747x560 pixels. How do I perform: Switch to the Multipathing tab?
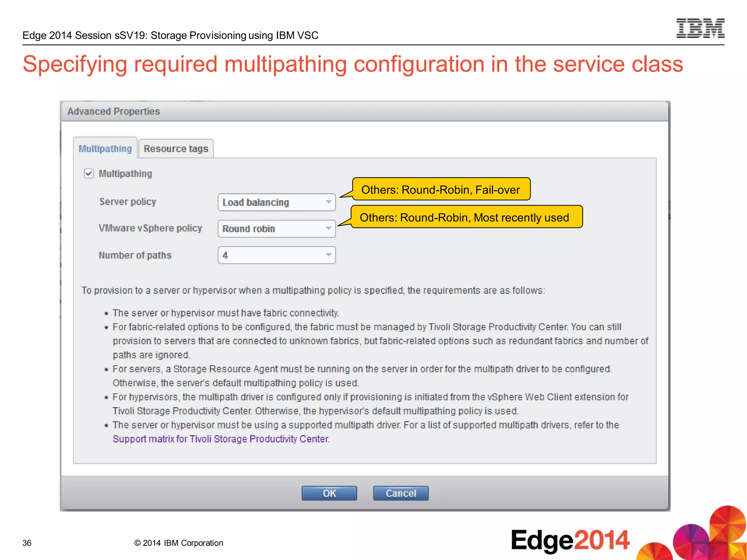(105, 148)
